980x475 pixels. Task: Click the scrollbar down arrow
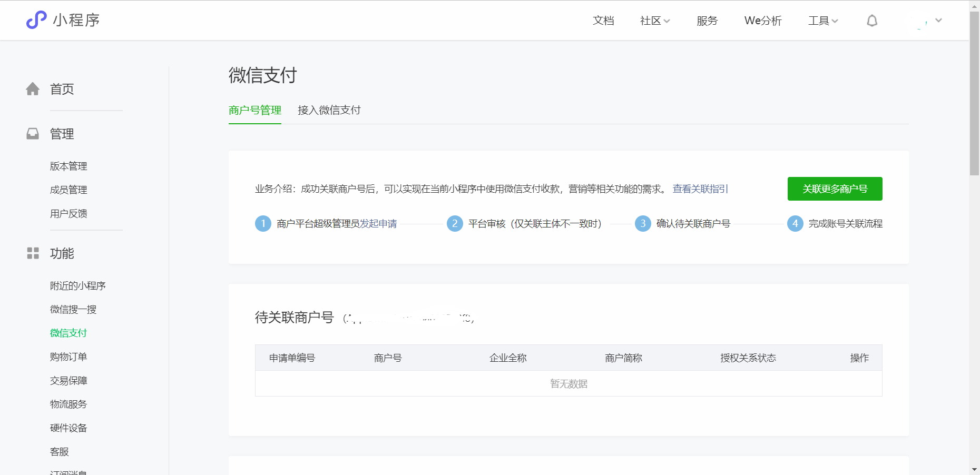click(974, 469)
